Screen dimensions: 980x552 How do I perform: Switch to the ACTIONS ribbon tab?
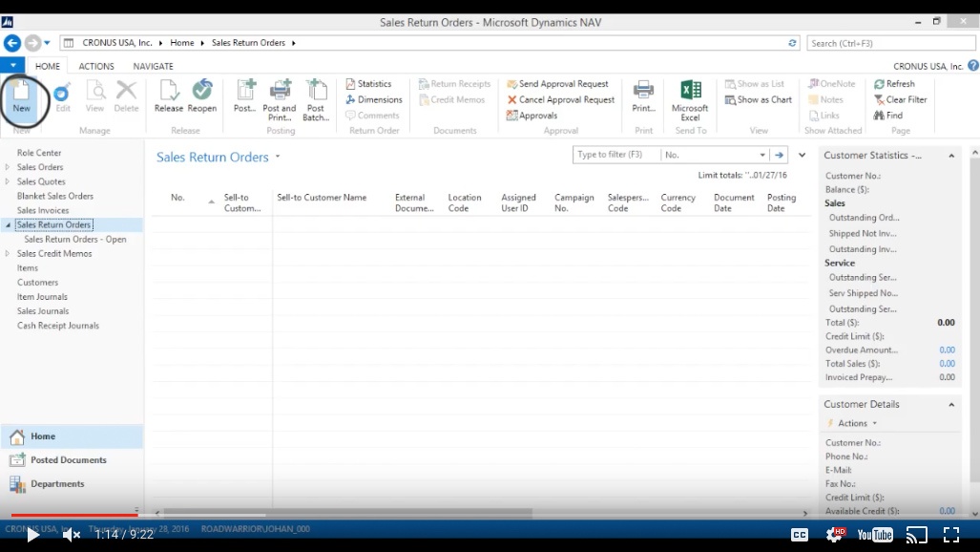pos(96,66)
